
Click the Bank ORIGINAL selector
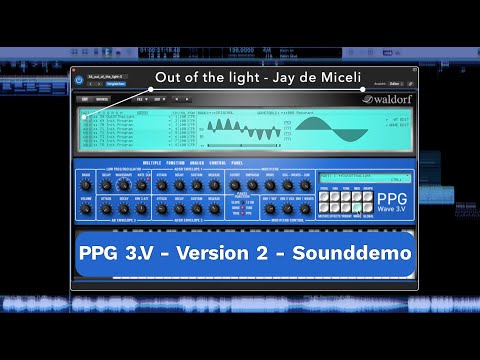pos(216,113)
